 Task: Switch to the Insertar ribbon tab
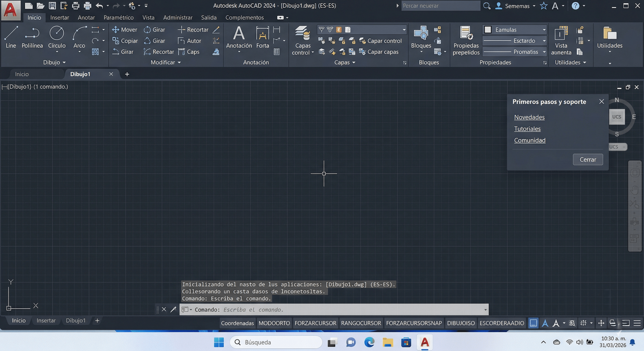coord(59,17)
